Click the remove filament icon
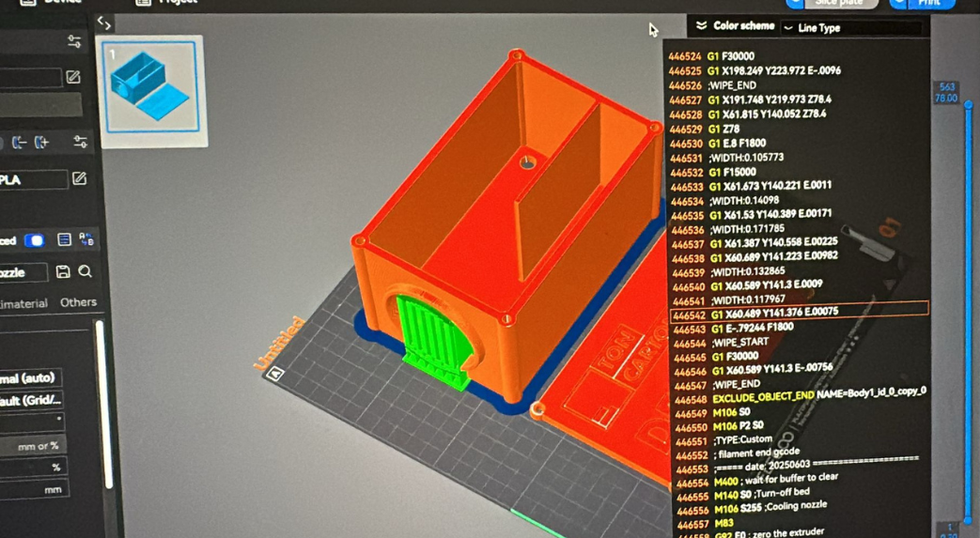Image resolution: width=980 pixels, height=538 pixels. (19, 143)
